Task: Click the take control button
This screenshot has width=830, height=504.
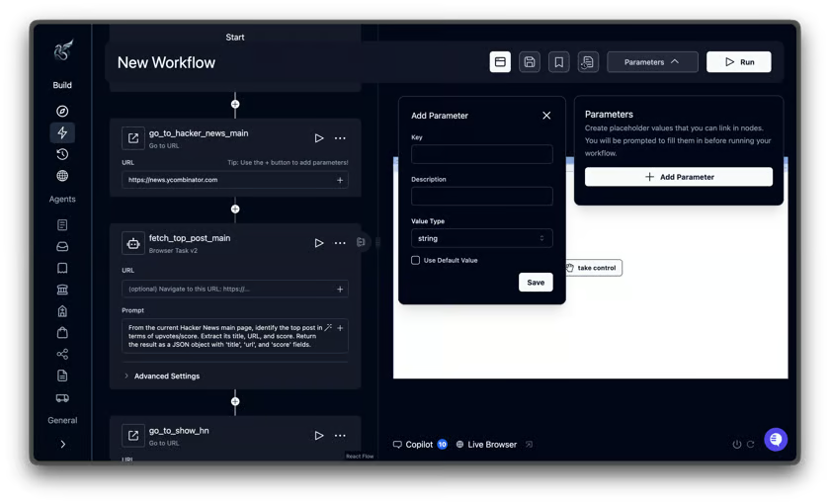Action: coord(594,268)
